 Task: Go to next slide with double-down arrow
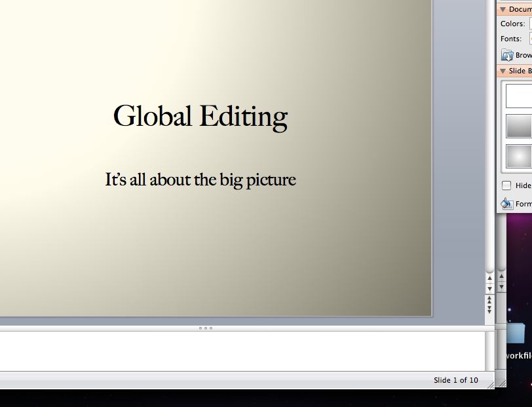pyautogui.click(x=489, y=309)
